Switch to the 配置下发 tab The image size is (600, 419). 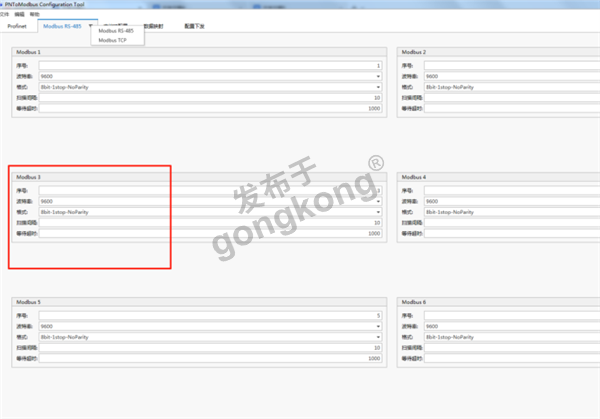pyautogui.click(x=194, y=26)
